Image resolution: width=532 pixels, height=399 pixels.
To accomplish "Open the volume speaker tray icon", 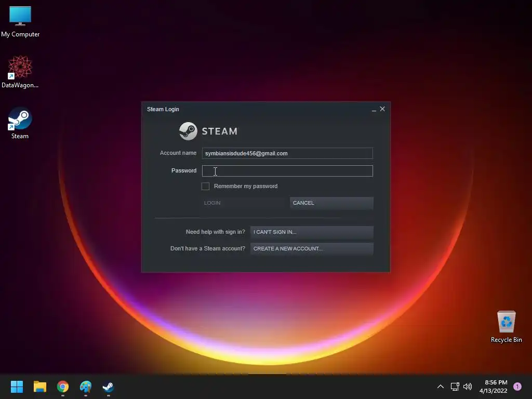I will [x=468, y=387].
